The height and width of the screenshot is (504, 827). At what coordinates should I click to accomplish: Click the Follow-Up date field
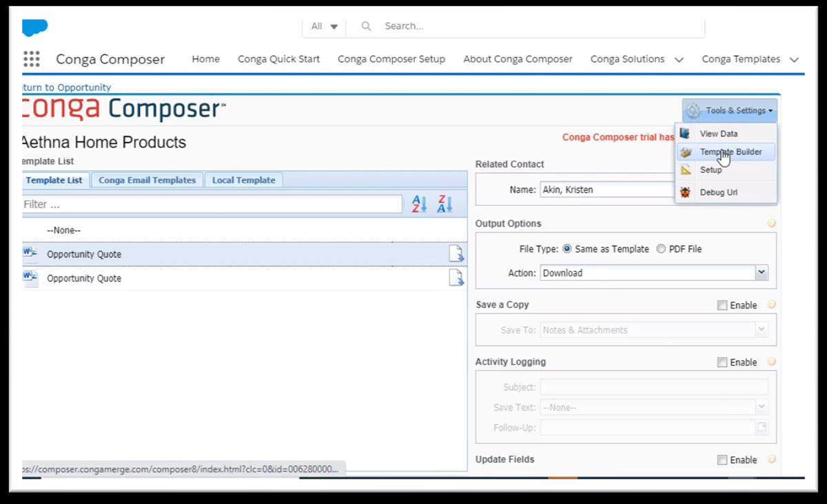point(648,428)
